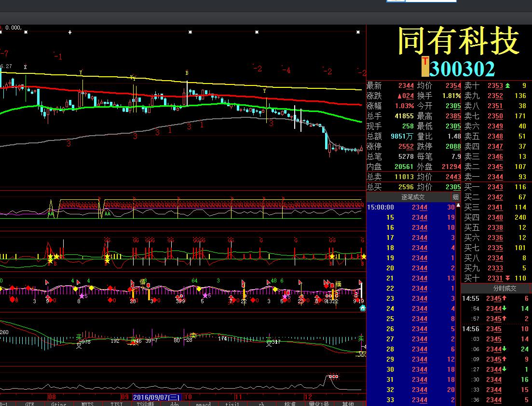Click the 14:56 time-sales entry at 2345
Viewport: 532px width, 406px height.
pyautogui.click(x=495, y=329)
